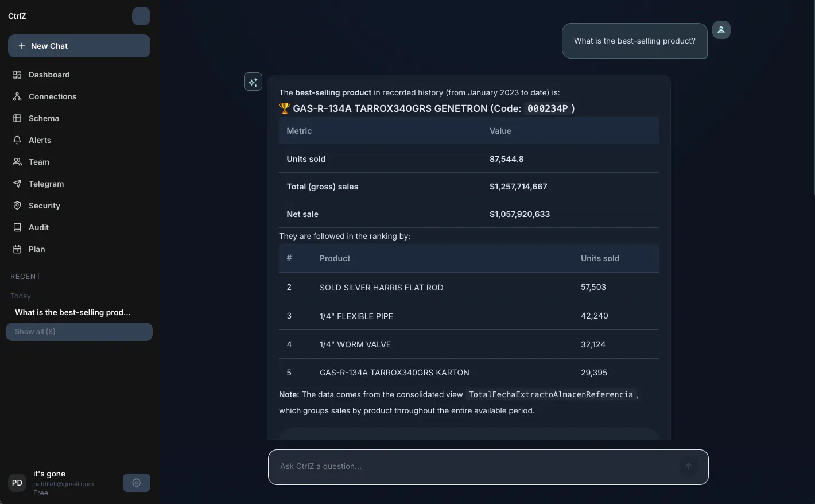Click units value 32,124

(593, 344)
